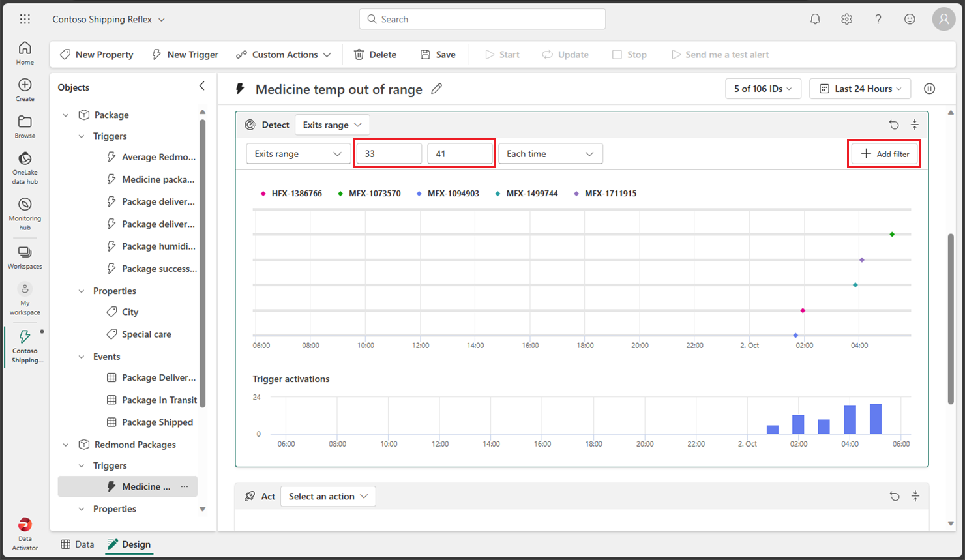Open settings gear icon

click(846, 19)
